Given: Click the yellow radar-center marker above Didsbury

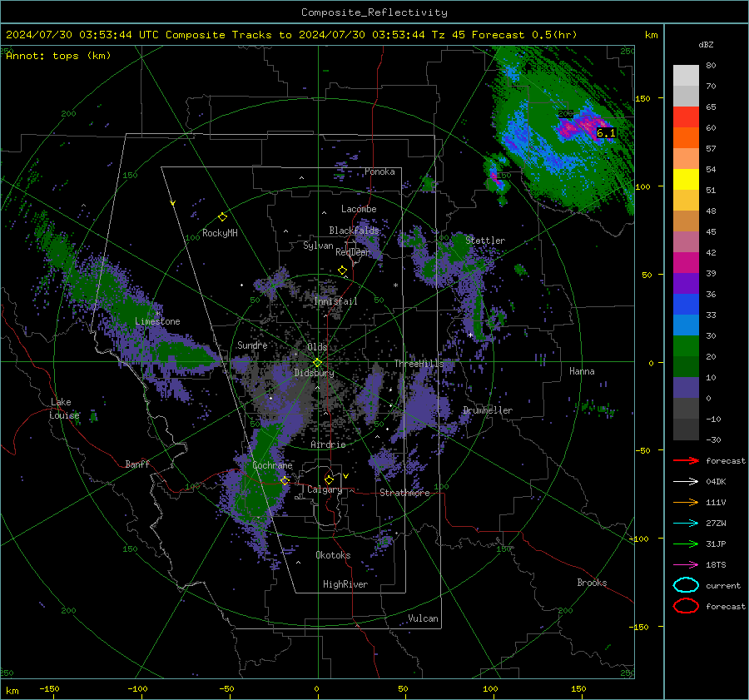Looking at the screenshot, I should coord(317,363).
